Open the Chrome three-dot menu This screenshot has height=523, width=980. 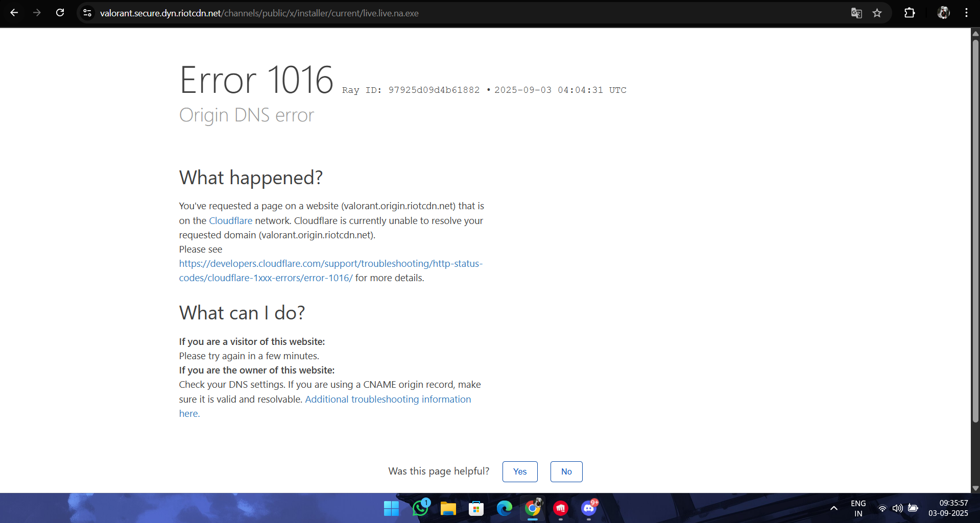coord(966,13)
